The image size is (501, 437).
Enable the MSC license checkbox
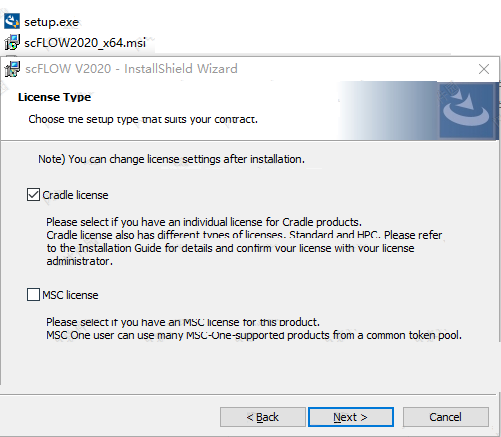coord(33,295)
